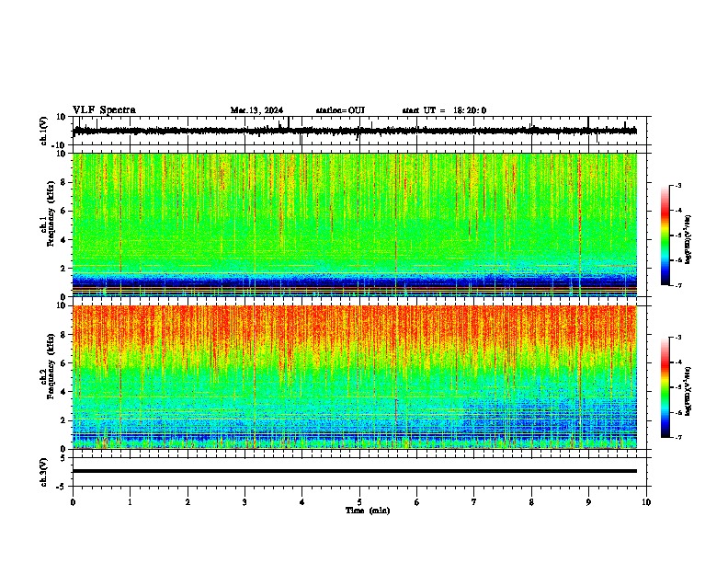Click the ch.3 flat voltage trace
Viewport: 728px width, 563px height.
tap(355, 471)
